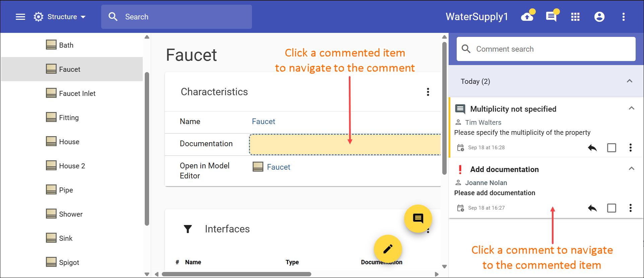Click the yellow pencil edit button
644x278 pixels.
(388, 249)
